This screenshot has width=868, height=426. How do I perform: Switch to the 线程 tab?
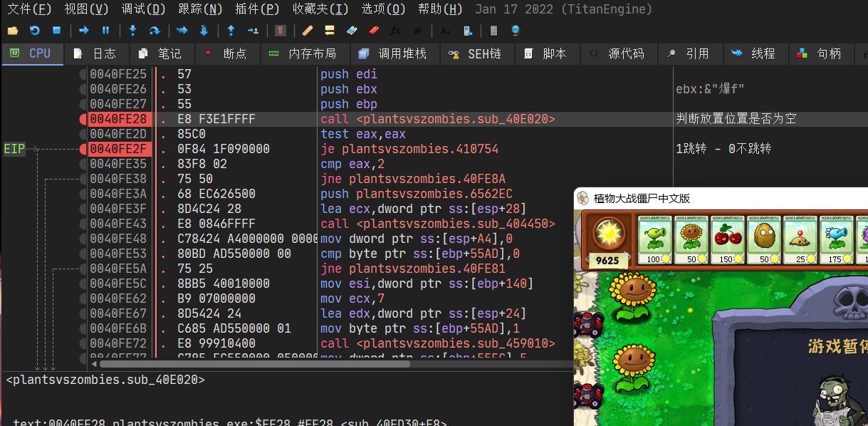coord(755,53)
